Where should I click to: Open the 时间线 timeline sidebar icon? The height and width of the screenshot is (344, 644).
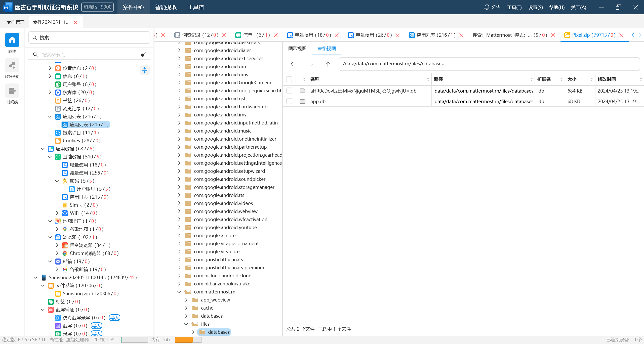(12, 91)
